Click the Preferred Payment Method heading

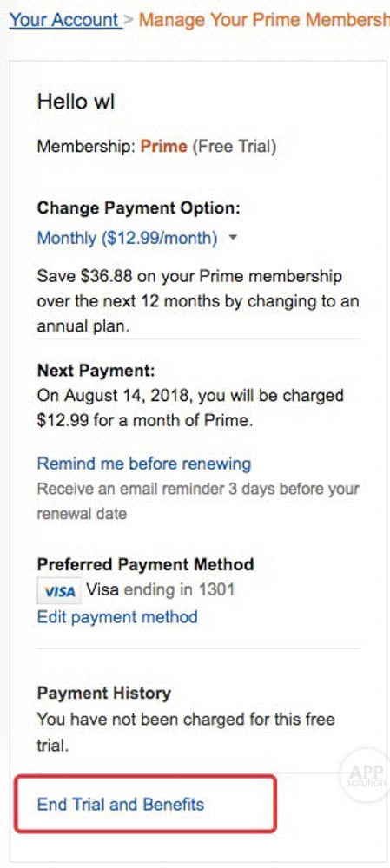[145, 565]
